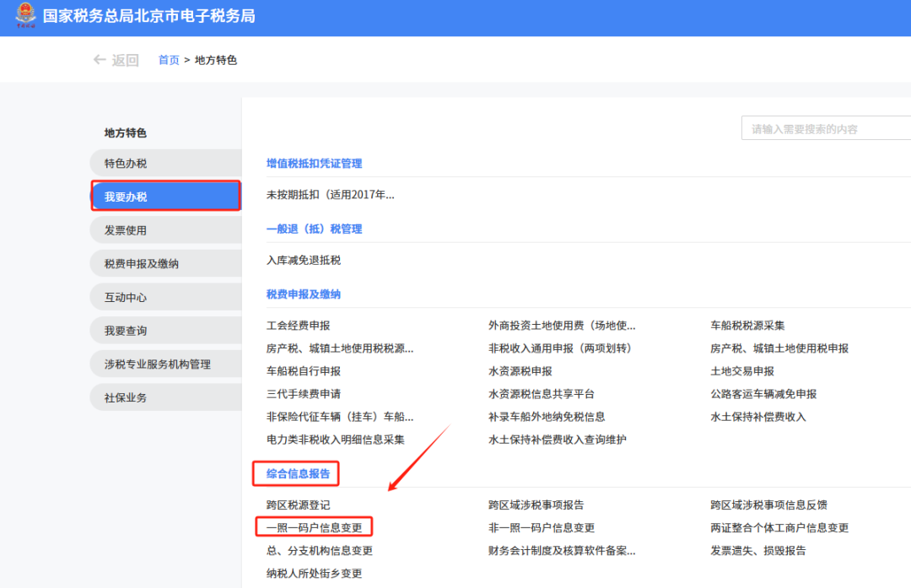This screenshot has height=588, width=911.
Task: Click 特色办税 at the top of sidebar
Action: pyautogui.click(x=165, y=162)
